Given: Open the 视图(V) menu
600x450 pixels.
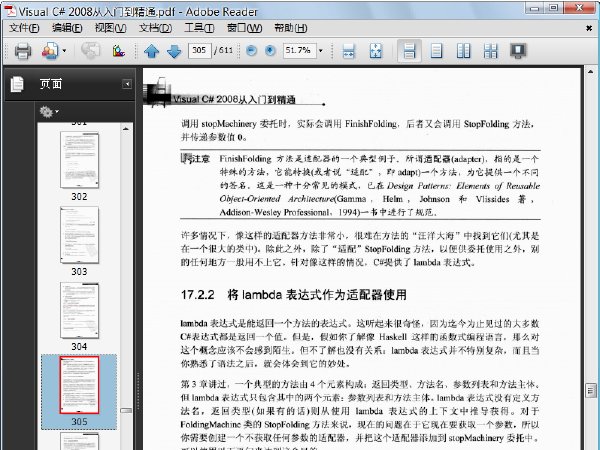Looking at the screenshot, I should (110, 28).
